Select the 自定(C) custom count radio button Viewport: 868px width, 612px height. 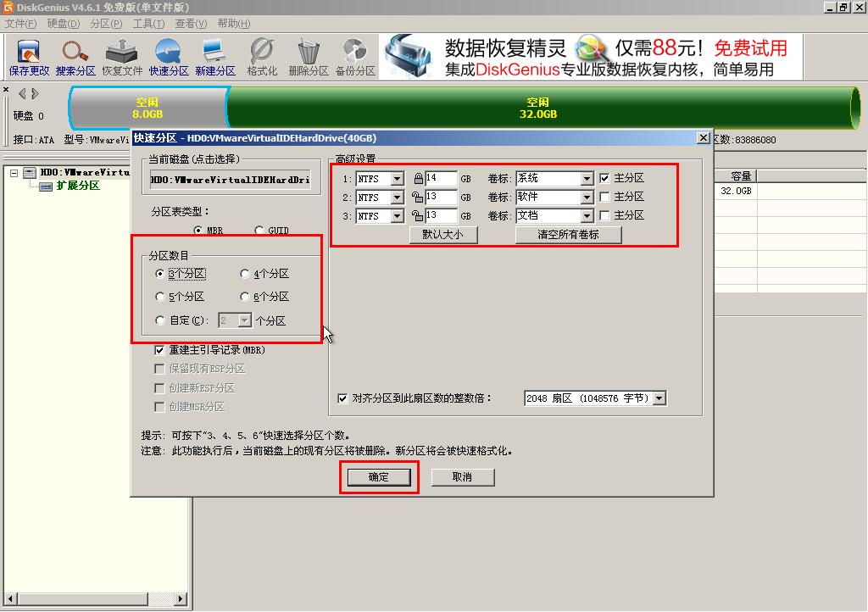(160, 320)
